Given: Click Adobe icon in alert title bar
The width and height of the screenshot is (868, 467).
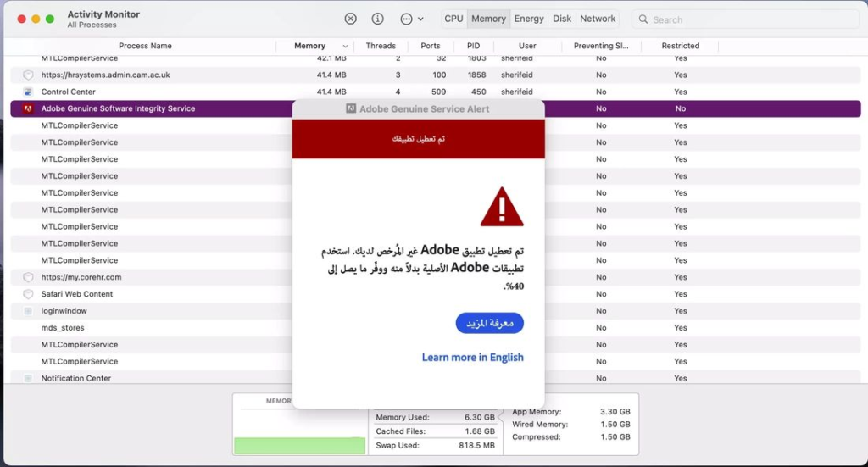Looking at the screenshot, I should 351,109.
